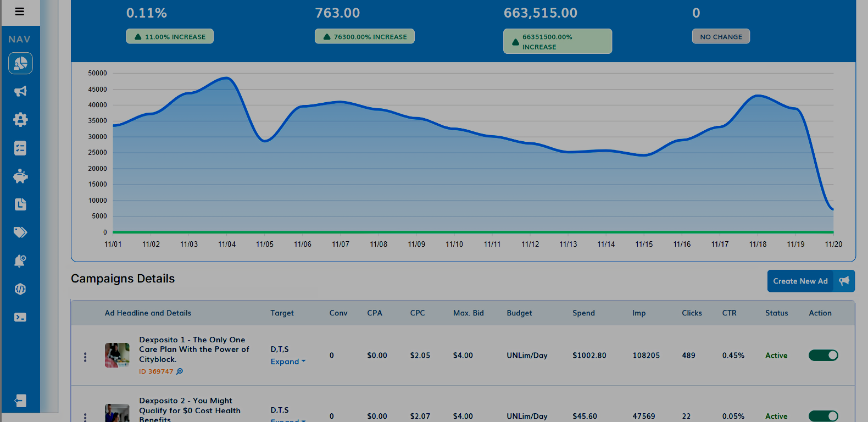
Task: Open three-dot menu for Dexposito 1 row
Action: (x=85, y=357)
